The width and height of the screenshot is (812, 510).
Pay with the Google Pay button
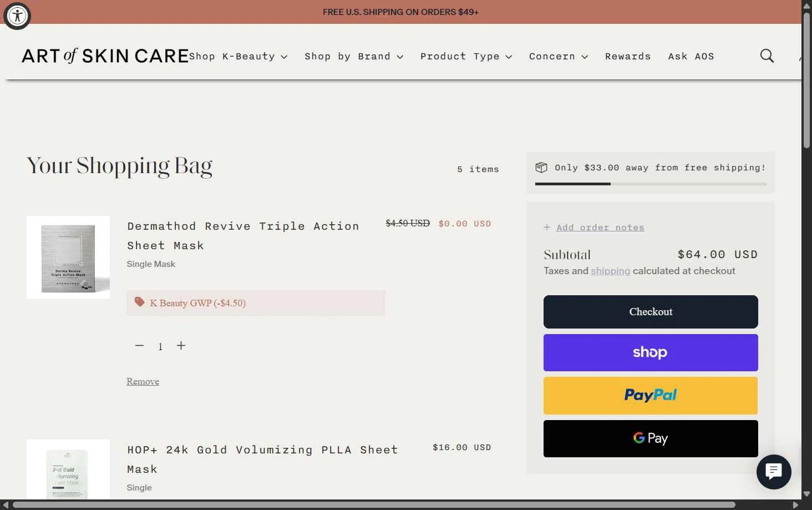point(651,438)
